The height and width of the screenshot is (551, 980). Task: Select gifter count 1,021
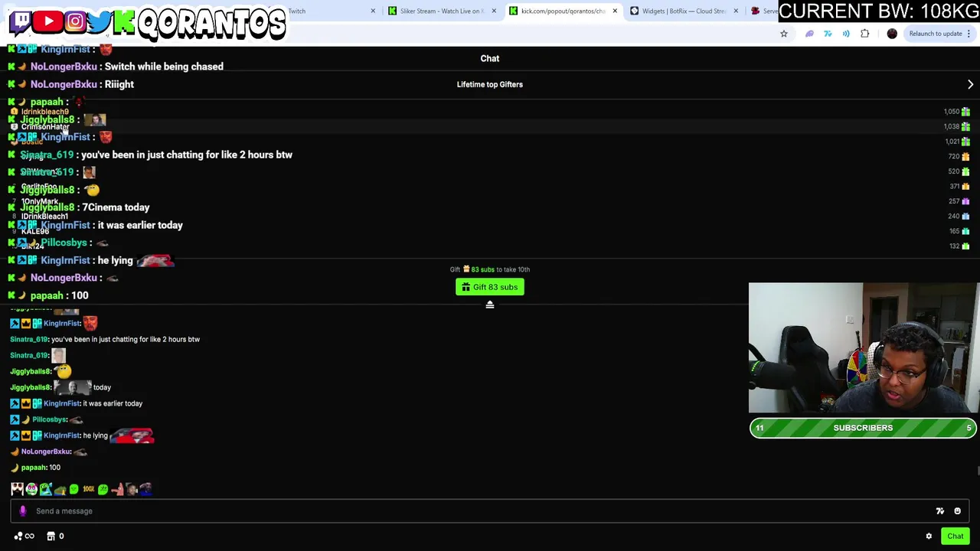click(x=952, y=142)
